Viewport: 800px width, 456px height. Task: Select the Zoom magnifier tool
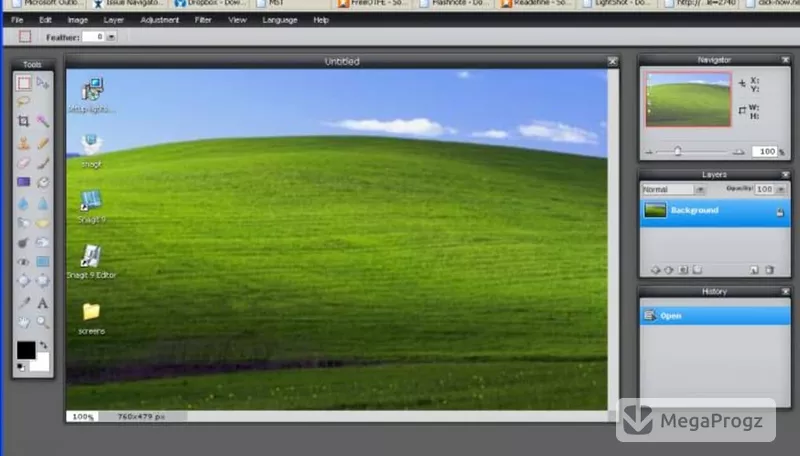(43, 322)
